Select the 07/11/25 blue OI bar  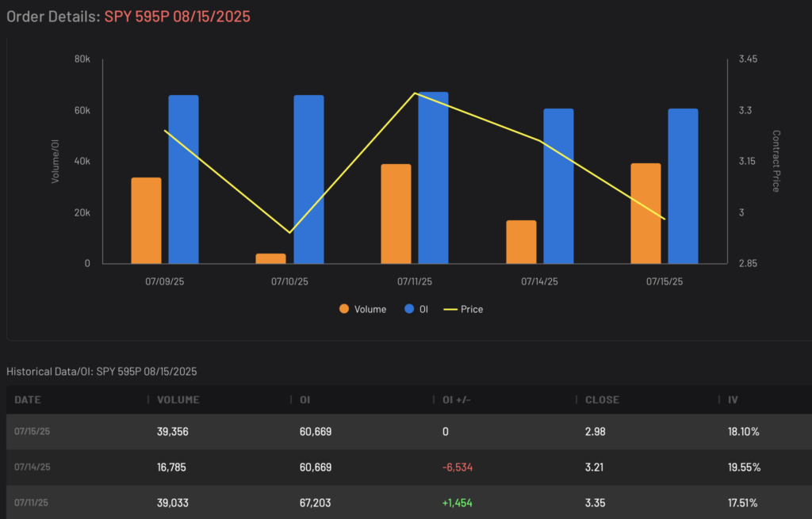[434, 178]
